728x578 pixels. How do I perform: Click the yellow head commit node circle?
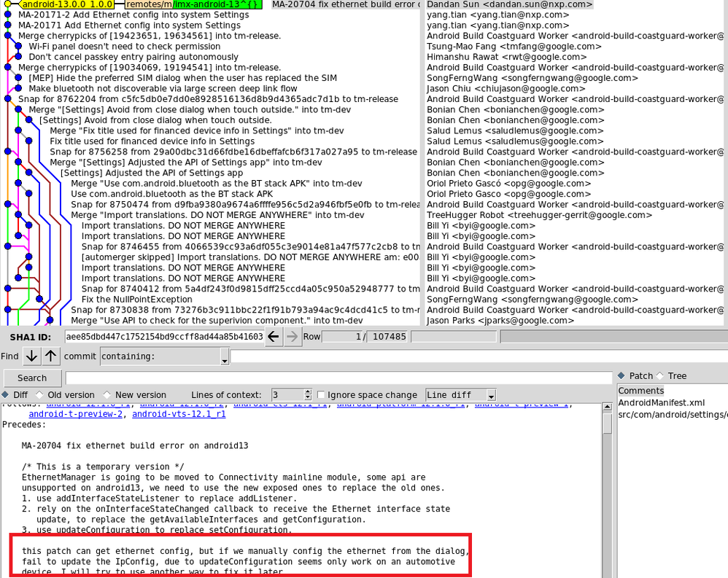7,4
